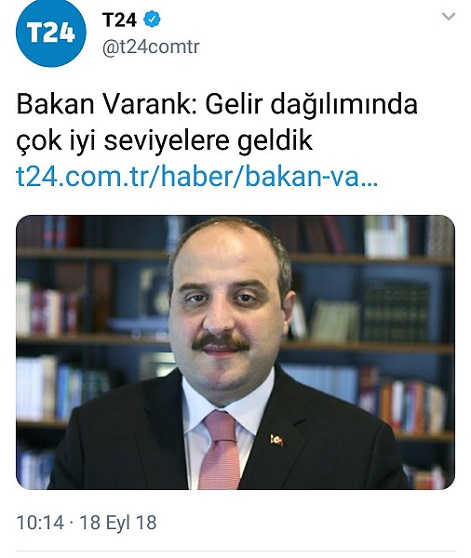The height and width of the screenshot is (558, 471).
Task: Click the '18 Eyl 18' date
Action: (x=118, y=522)
